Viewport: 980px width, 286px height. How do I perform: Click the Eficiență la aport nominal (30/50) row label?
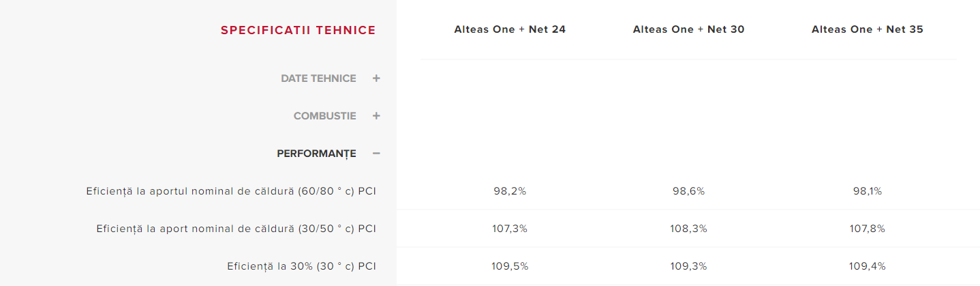(236, 229)
